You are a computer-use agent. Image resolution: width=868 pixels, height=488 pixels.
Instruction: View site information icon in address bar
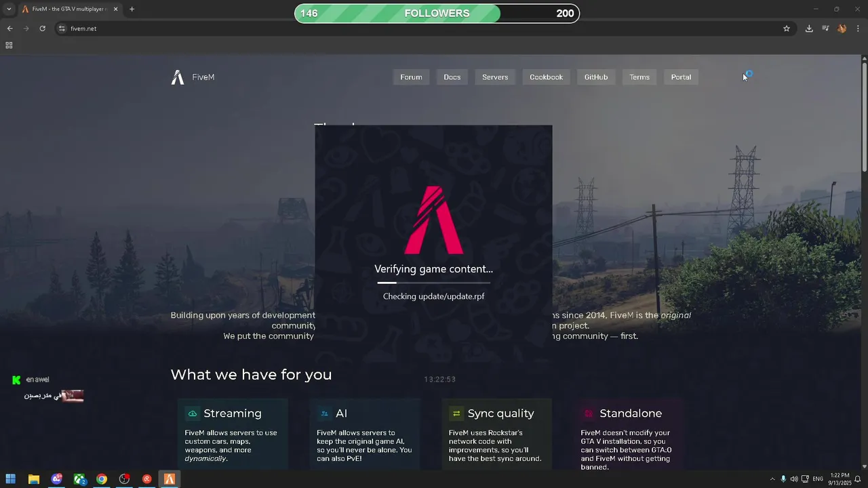click(x=62, y=28)
